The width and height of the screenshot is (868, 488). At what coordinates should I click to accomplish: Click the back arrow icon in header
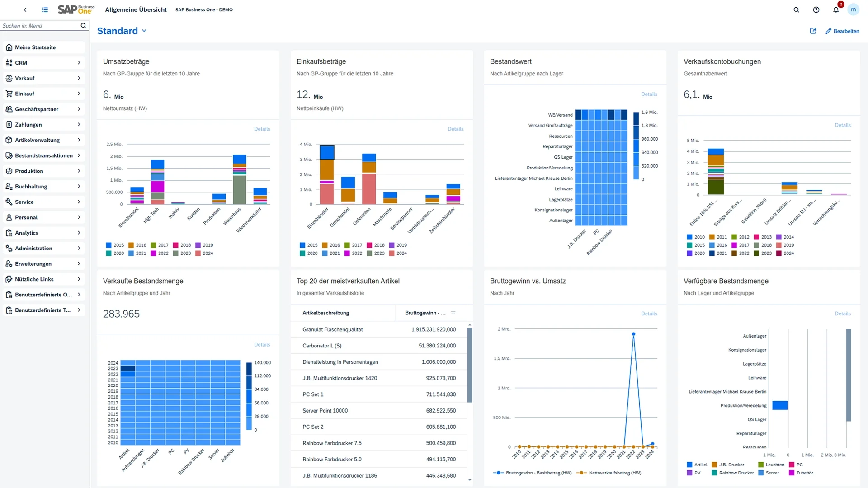pyautogui.click(x=25, y=9)
